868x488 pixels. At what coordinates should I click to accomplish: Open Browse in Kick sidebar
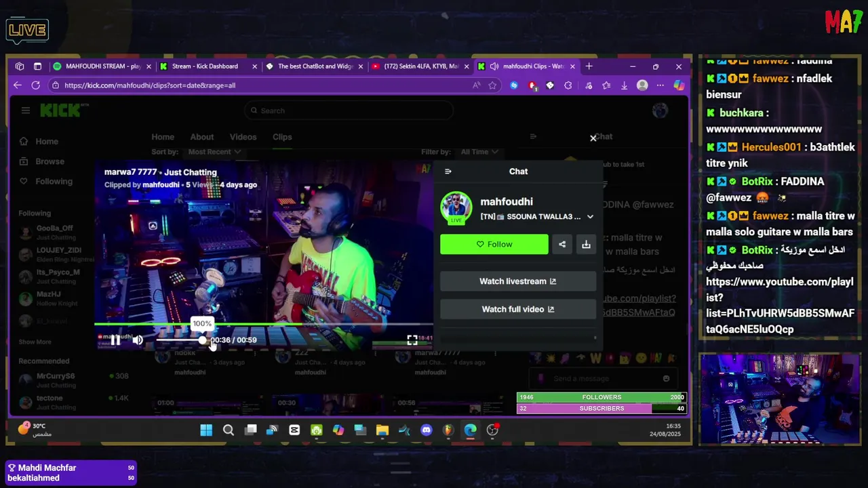coord(50,161)
